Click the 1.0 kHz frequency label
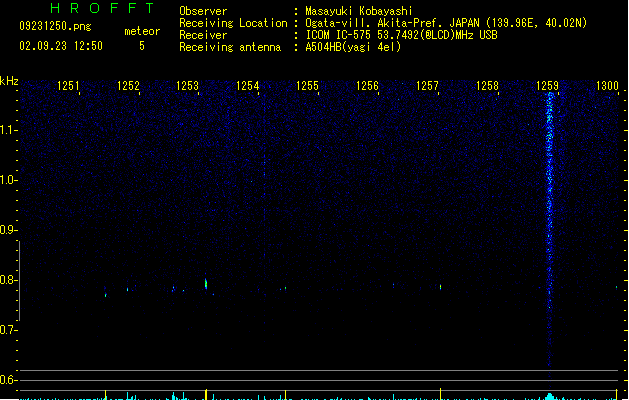The width and height of the screenshot is (629, 400). (x=8, y=180)
